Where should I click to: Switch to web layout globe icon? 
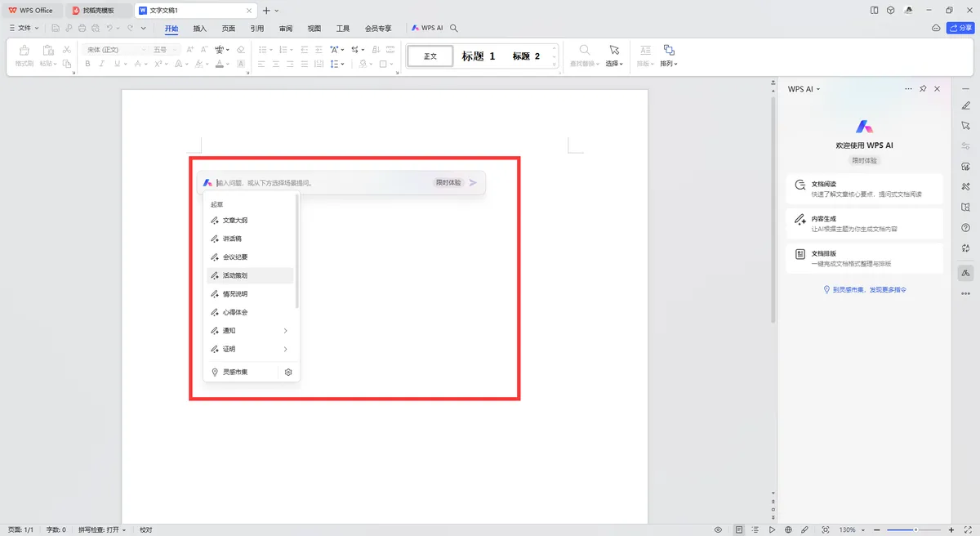pos(788,529)
